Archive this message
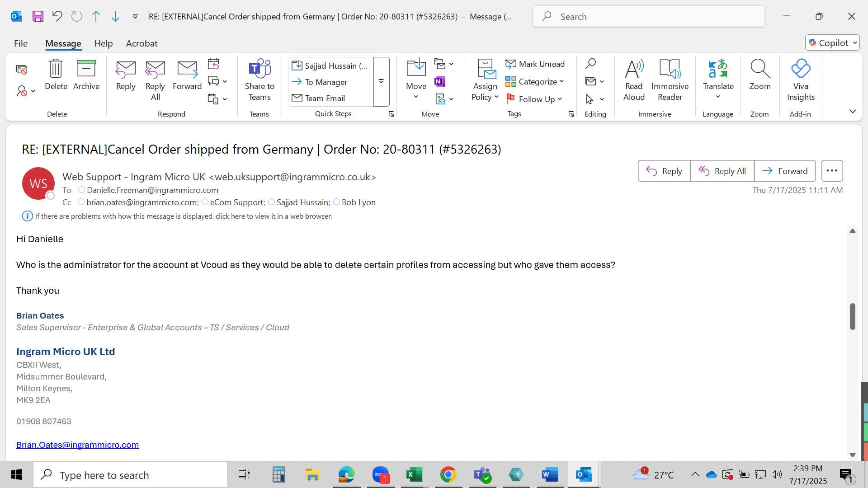The height and width of the screenshot is (488, 868). [x=86, y=75]
